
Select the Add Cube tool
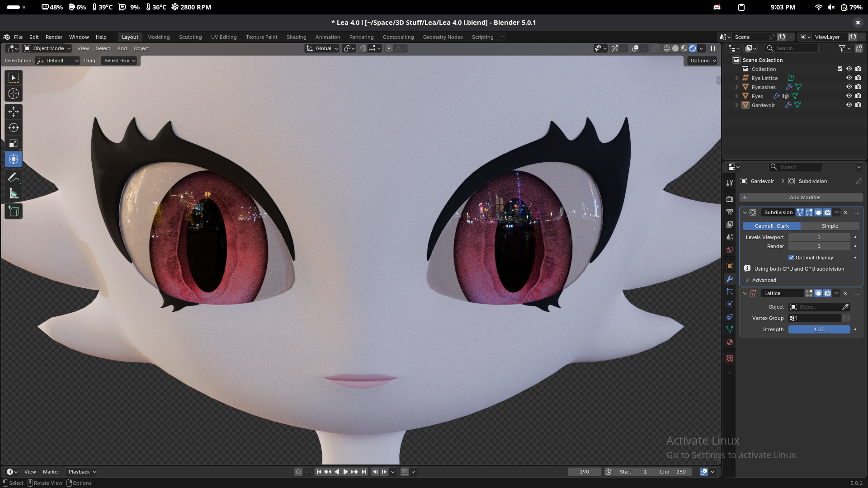click(x=14, y=211)
